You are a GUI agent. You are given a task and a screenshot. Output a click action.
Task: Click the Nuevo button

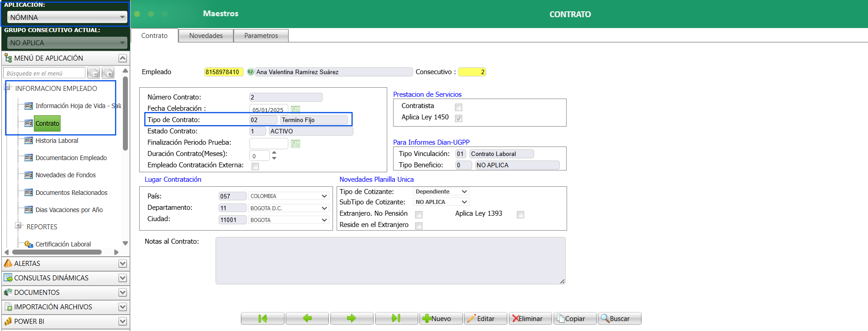[x=441, y=318]
